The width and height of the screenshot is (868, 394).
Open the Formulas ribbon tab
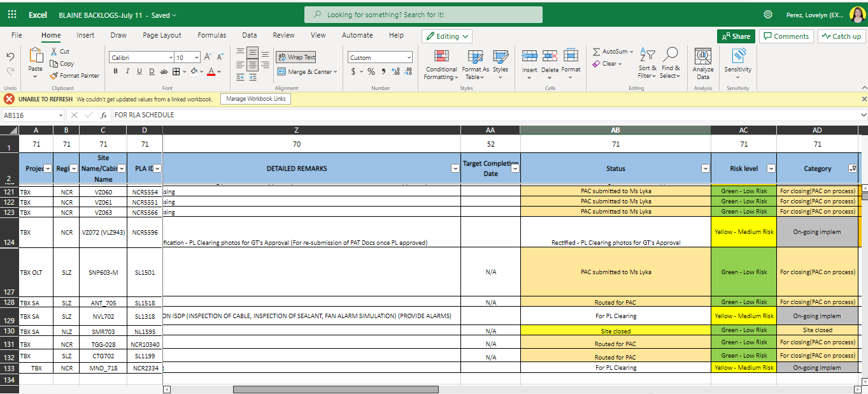pos(211,36)
